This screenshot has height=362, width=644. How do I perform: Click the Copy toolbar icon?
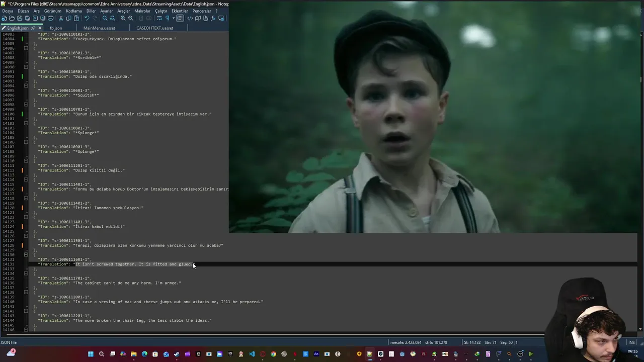pos(69,18)
